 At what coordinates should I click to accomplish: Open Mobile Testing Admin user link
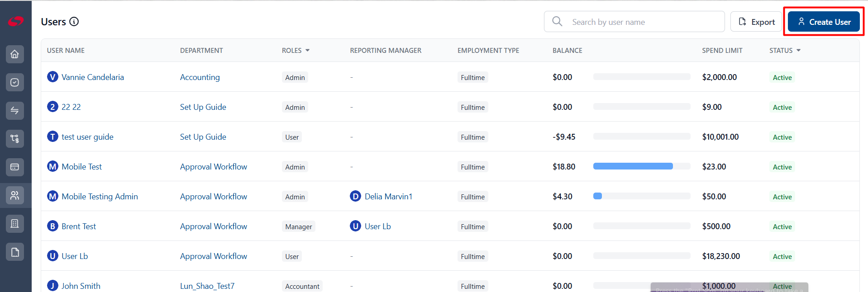(x=100, y=196)
